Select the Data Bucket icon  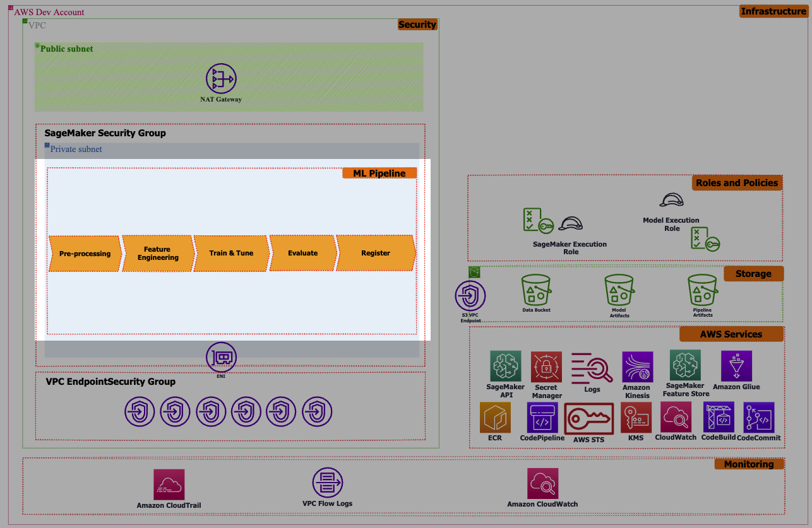coord(536,290)
